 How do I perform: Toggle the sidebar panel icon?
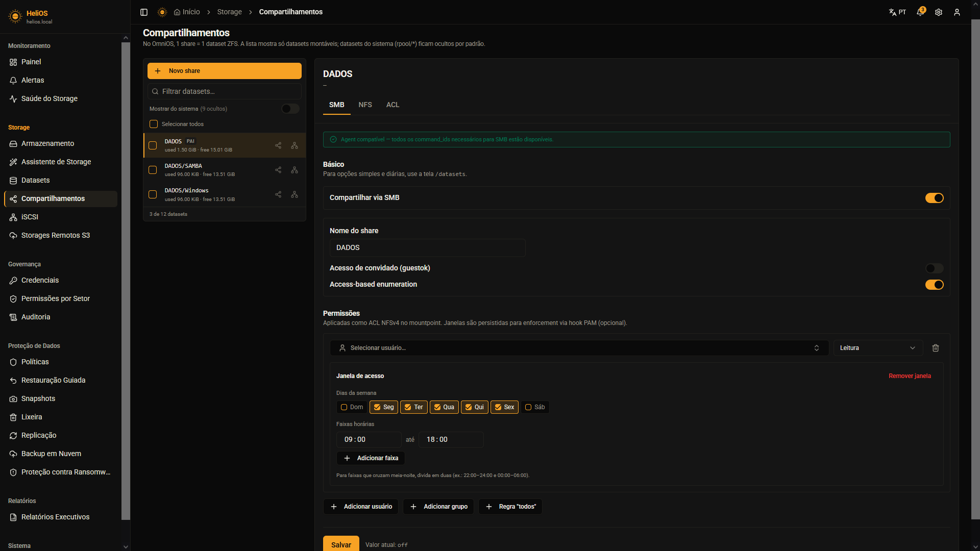pyautogui.click(x=144, y=12)
